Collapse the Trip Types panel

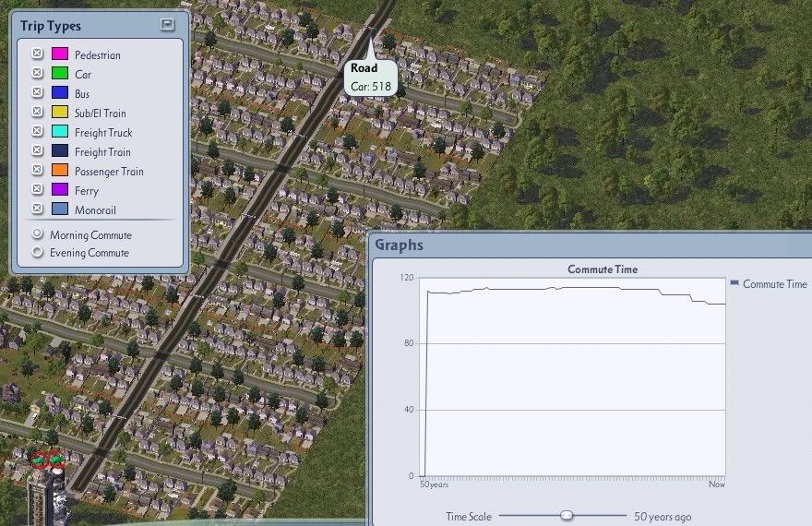(167, 24)
